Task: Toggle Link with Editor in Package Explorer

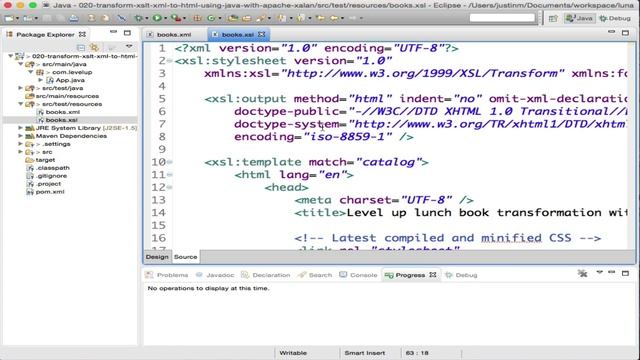Action: tap(95, 48)
